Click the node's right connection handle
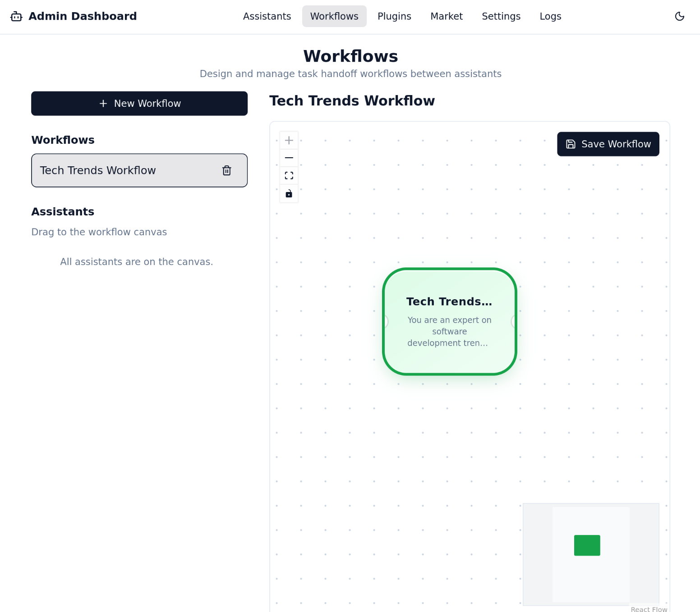Screen dimensions: 700x612 point(515,321)
